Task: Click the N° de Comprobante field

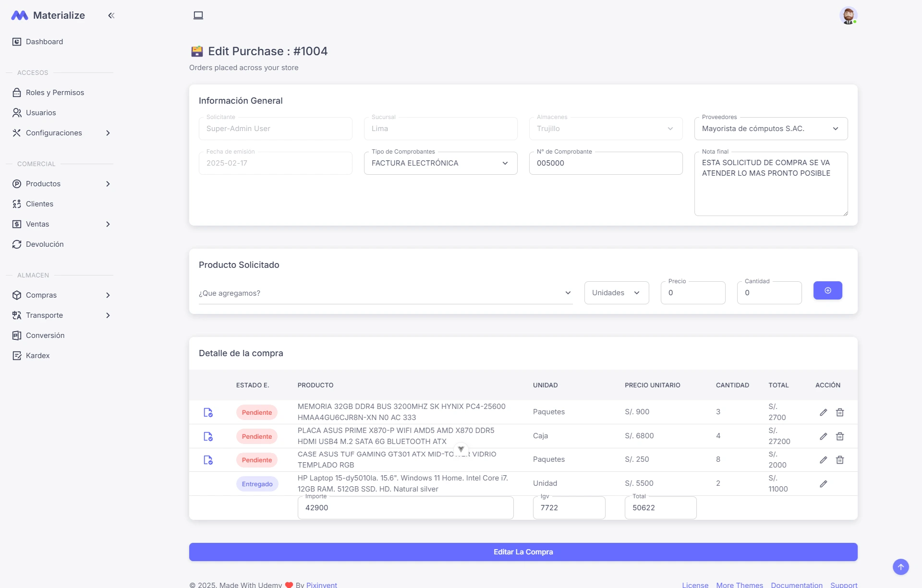Action: coord(606,163)
